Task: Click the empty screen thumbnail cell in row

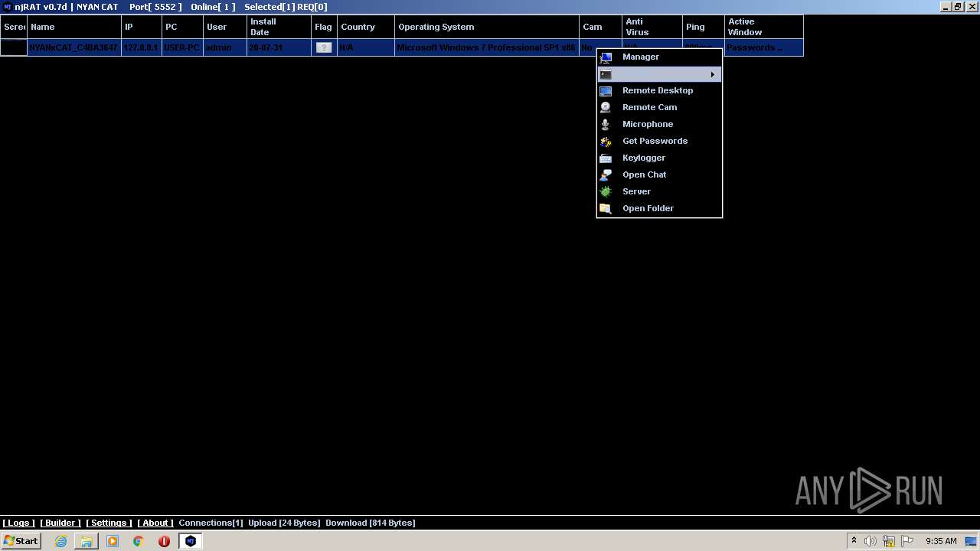Action: pos(14,47)
